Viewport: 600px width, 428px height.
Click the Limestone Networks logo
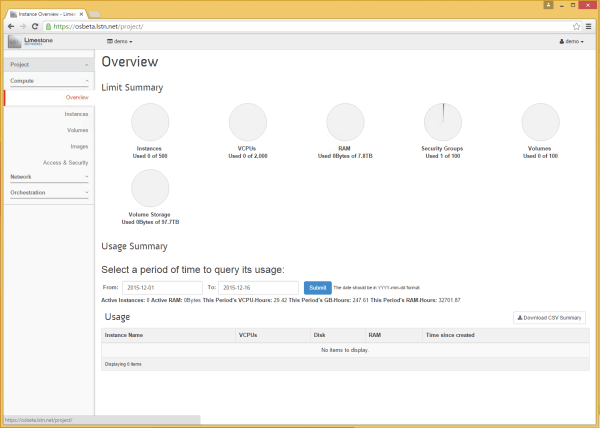[x=31, y=41]
